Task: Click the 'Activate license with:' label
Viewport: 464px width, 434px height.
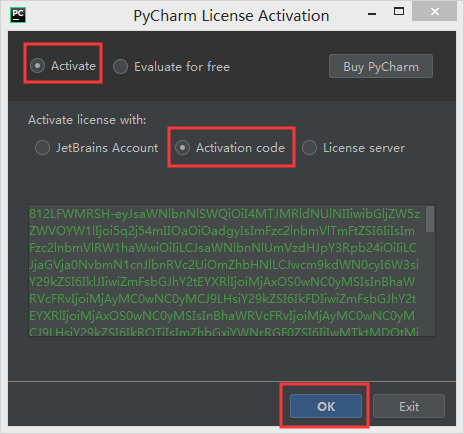Action: pyautogui.click(x=87, y=120)
